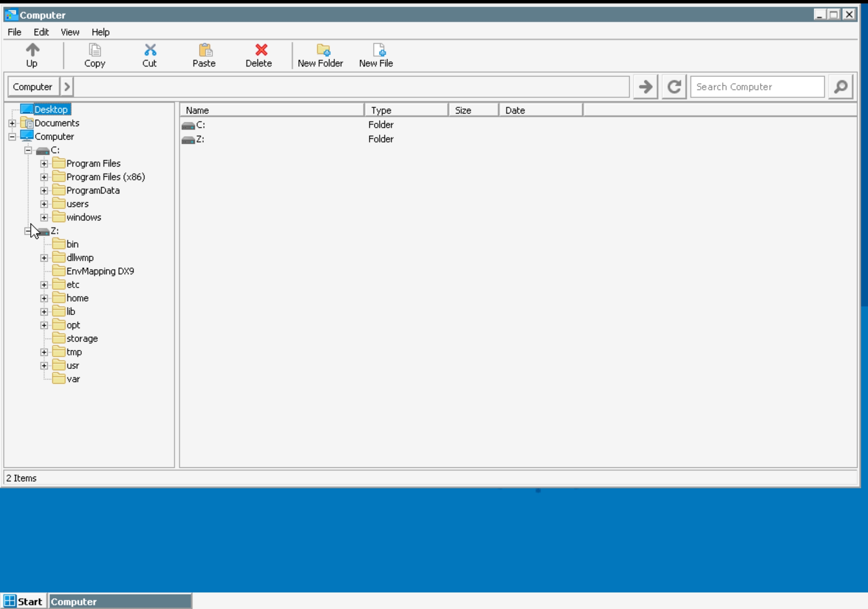Select 'opt' label in tree
Image resolution: width=868 pixels, height=609 pixels.
point(73,325)
